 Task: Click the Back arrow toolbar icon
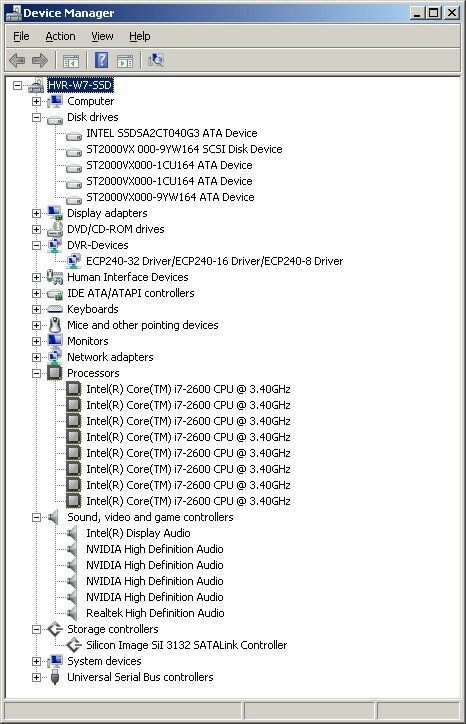17,60
